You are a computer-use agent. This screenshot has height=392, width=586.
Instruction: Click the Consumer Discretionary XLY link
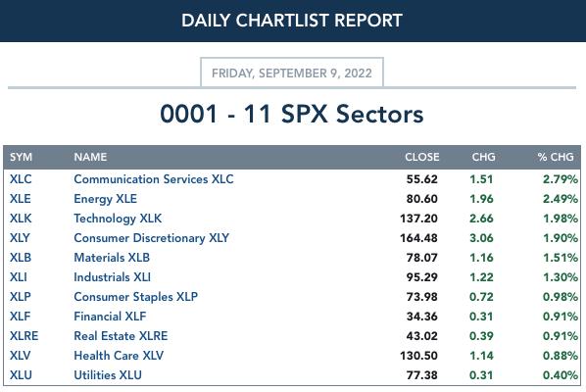pyautogui.click(x=151, y=238)
